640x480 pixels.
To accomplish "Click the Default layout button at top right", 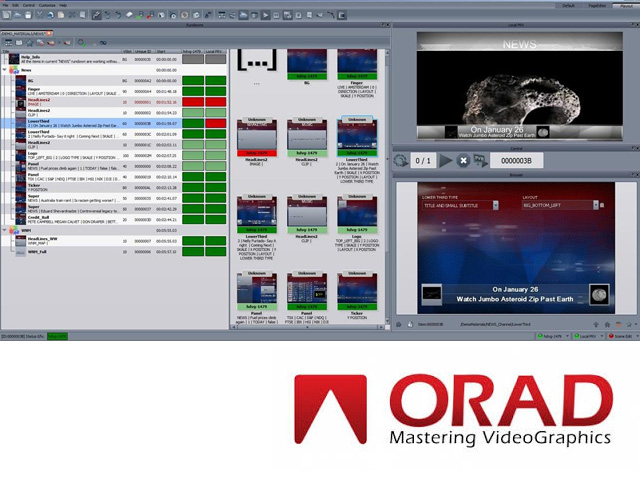I will pos(568,6).
